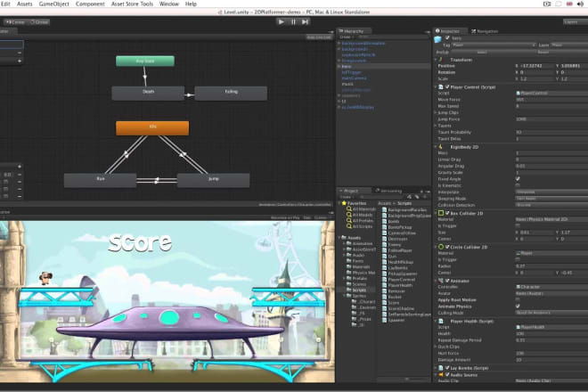Viewport: 588px width, 392px height.
Task: Select the Jump state node
Action: point(213,180)
